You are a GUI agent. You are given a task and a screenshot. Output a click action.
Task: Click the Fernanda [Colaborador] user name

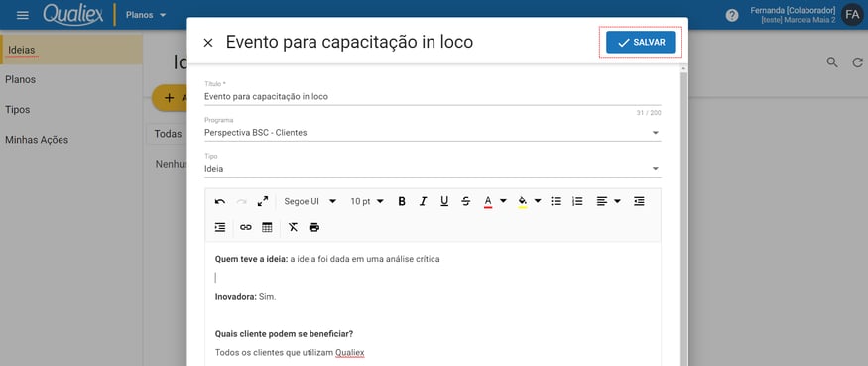click(x=793, y=10)
